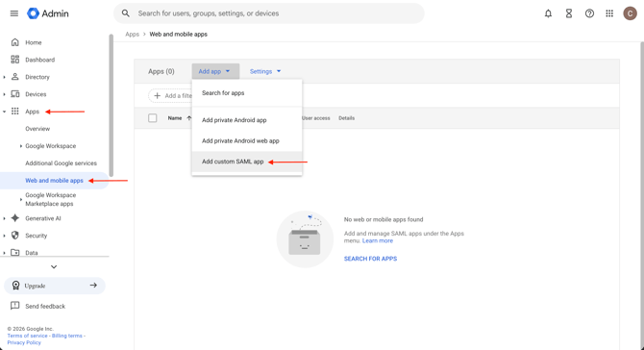Expand the Security section

coord(4,236)
